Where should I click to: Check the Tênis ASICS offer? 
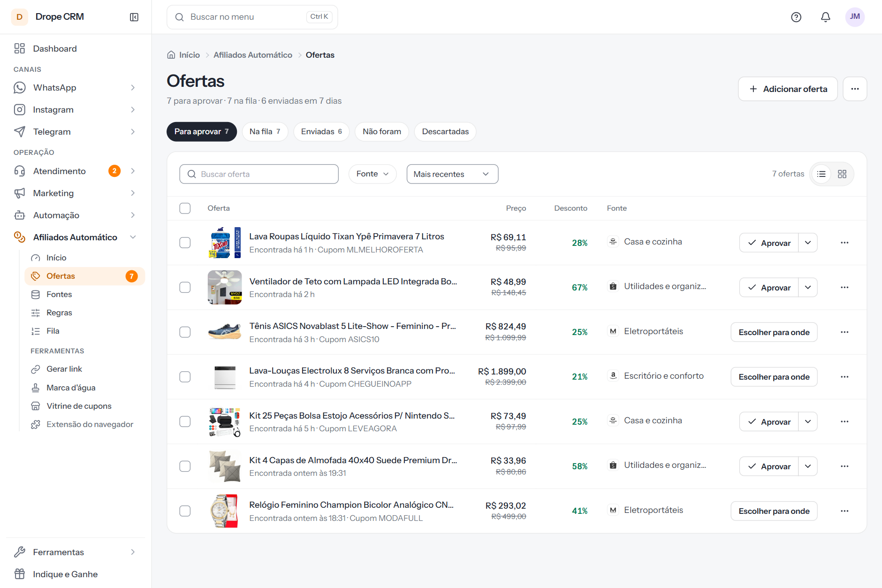(x=185, y=332)
